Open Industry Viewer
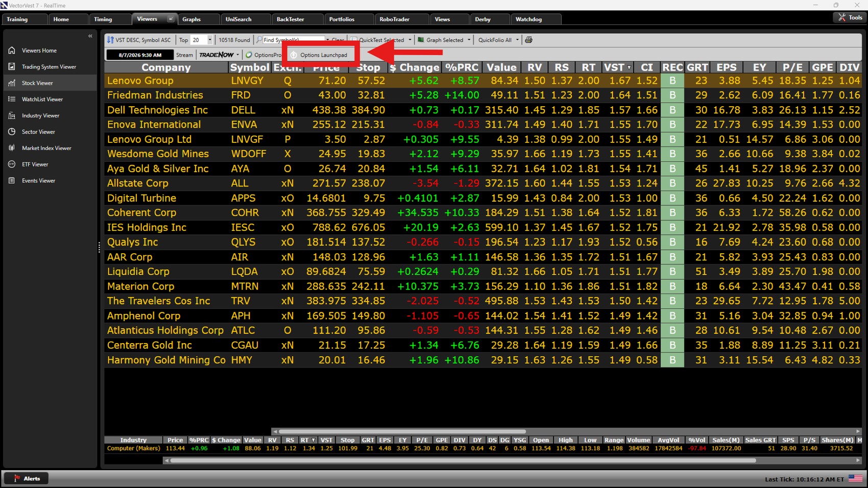The height and width of the screenshot is (488, 868). click(x=40, y=116)
